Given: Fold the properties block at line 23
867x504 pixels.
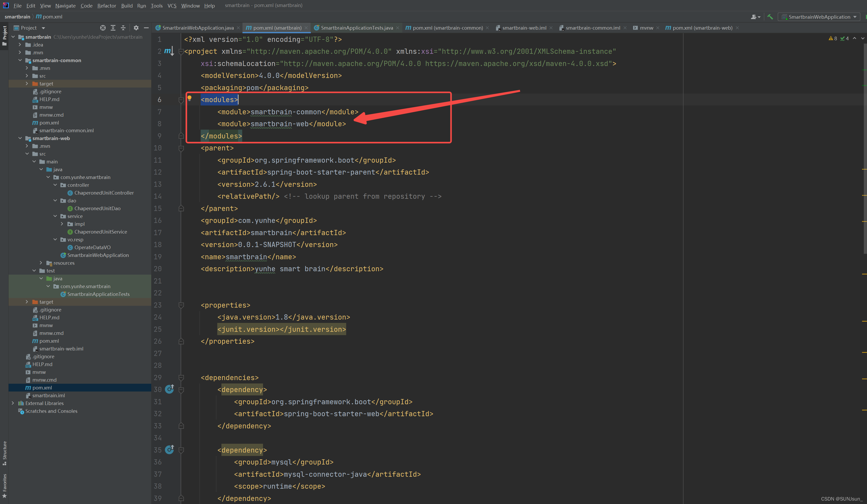Looking at the screenshot, I should point(181,306).
